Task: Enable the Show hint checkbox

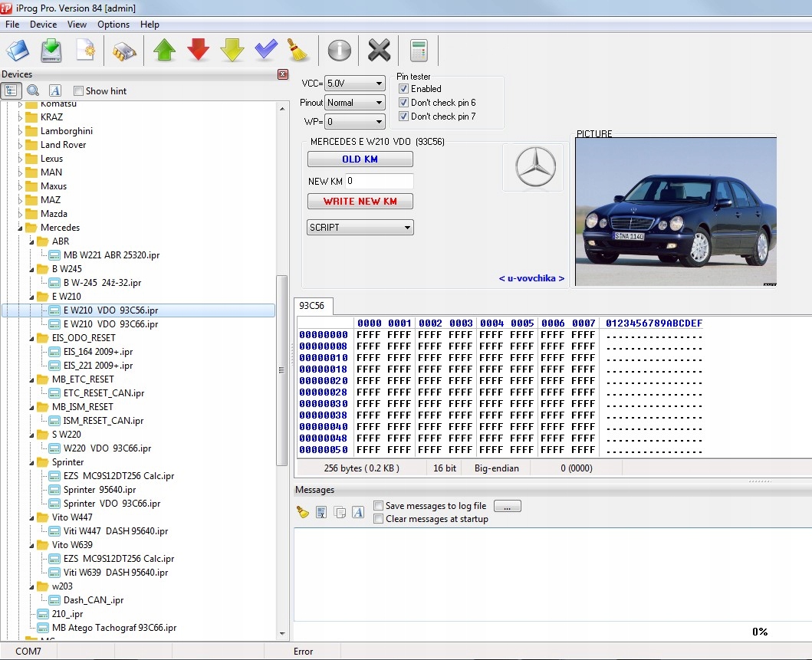Action: pos(78,91)
